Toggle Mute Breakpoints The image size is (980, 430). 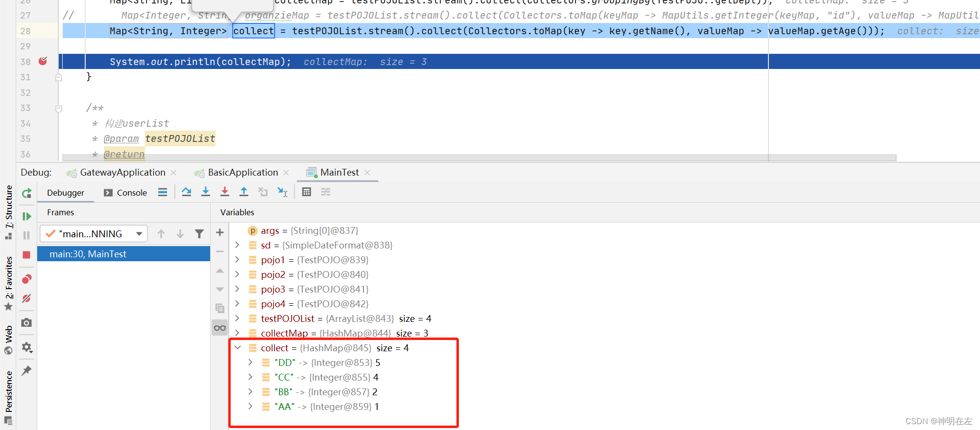click(26, 298)
